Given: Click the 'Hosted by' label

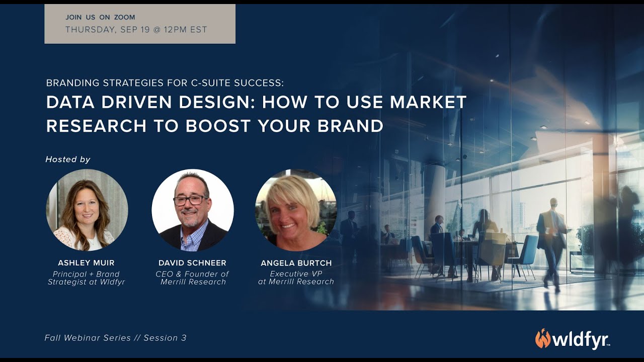Looking at the screenshot, I should [x=68, y=159].
